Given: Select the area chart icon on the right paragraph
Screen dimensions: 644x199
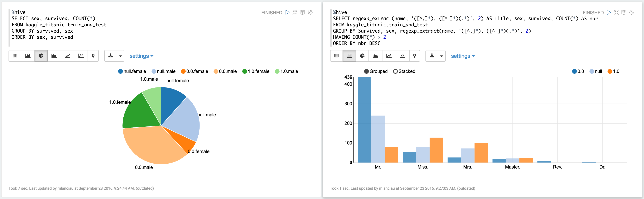Looking at the screenshot, I should pos(376,56).
